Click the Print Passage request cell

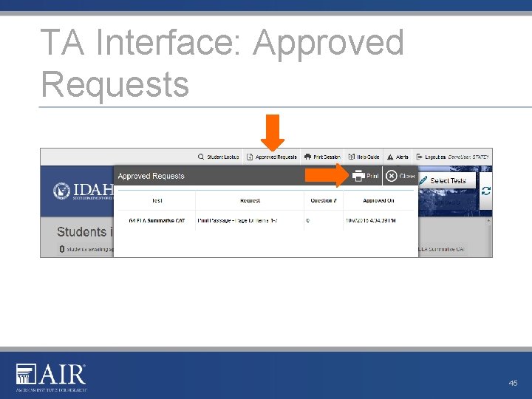coord(250,220)
